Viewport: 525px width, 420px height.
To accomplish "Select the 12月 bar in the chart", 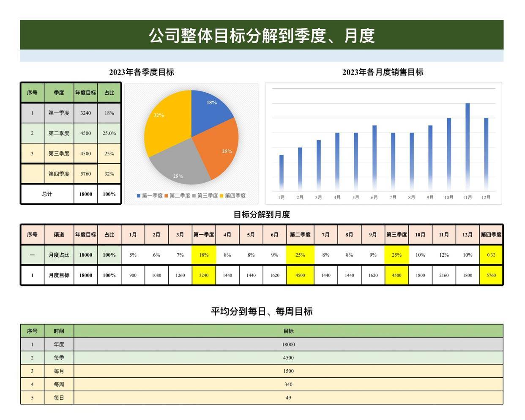I will pos(486,154).
